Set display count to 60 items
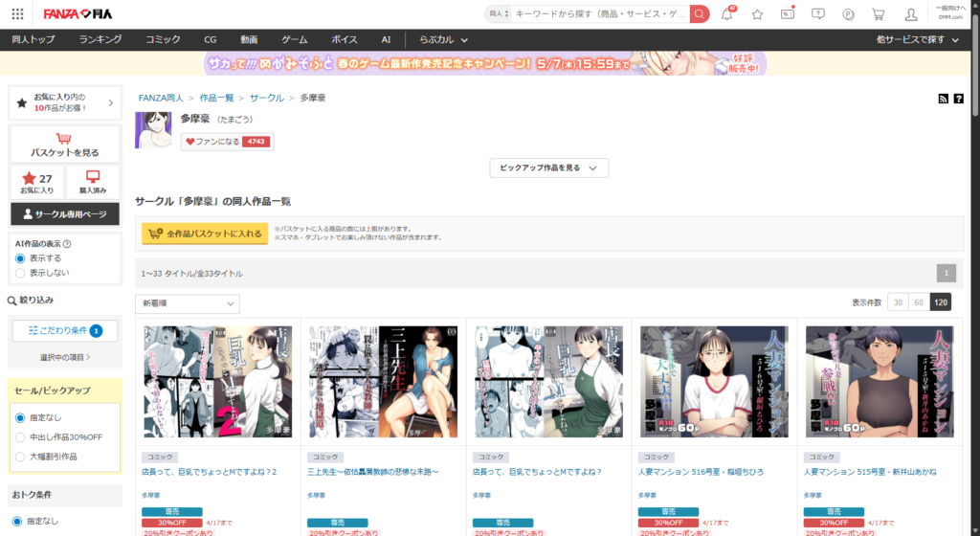The width and height of the screenshot is (980, 536). tap(919, 301)
